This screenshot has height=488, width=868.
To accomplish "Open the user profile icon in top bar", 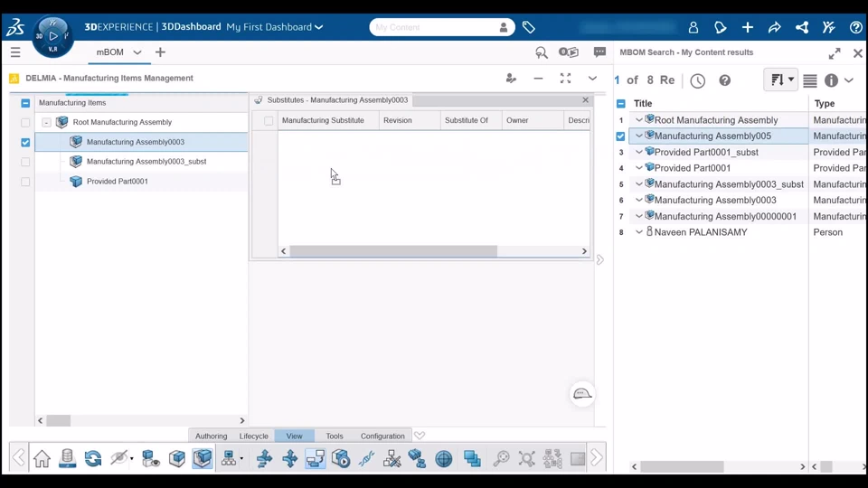I will [x=693, y=27].
